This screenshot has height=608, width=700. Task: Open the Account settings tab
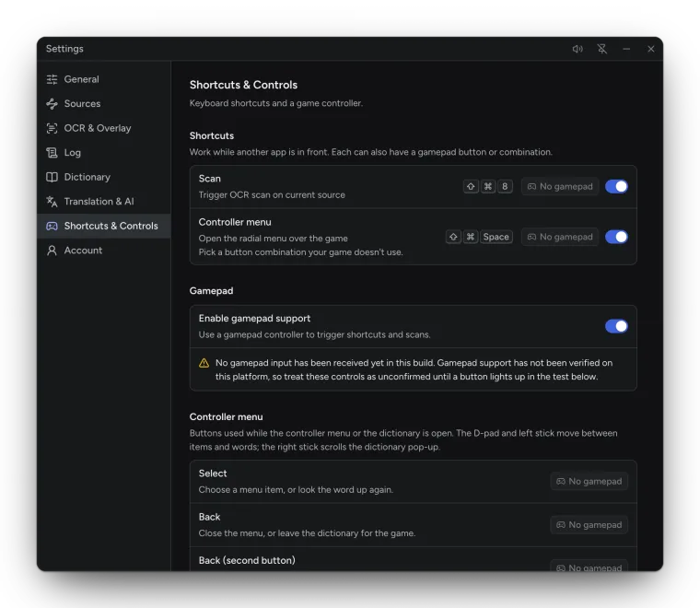104,251
